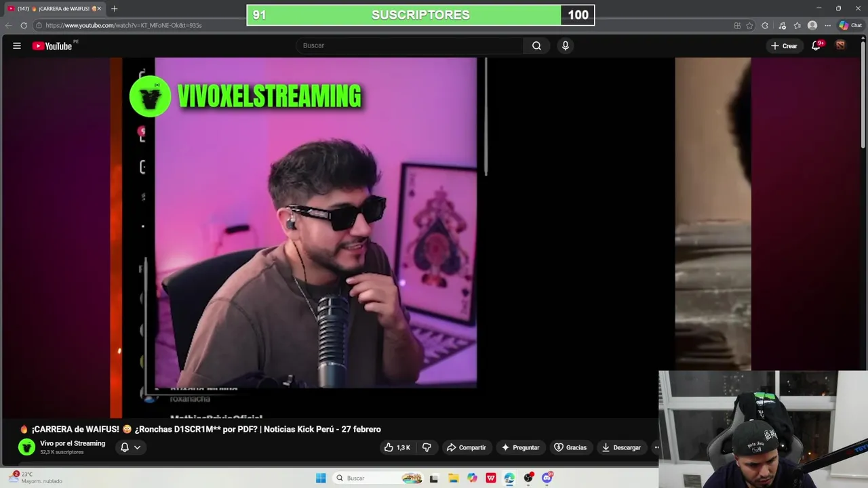Image resolution: width=868 pixels, height=488 pixels.
Task: Open Copilot Chat button in browser toolbar
Action: [850, 25]
